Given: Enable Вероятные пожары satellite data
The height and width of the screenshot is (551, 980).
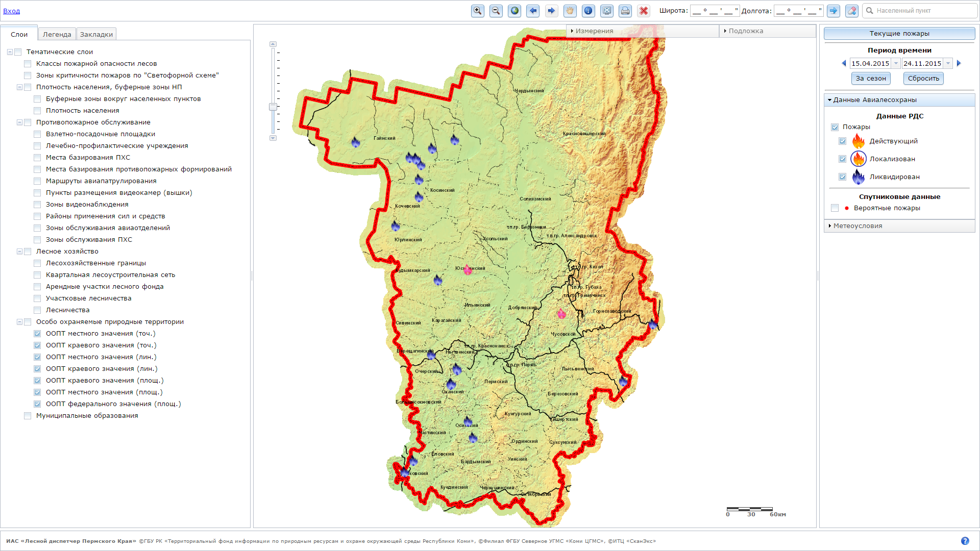Looking at the screenshot, I should point(835,208).
